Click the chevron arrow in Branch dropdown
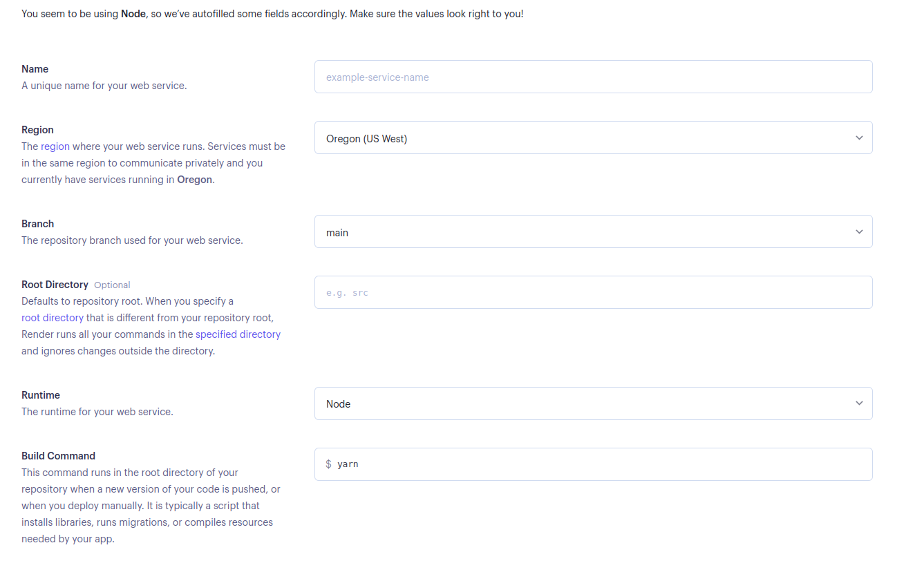This screenshot has width=924, height=561. pyautogui.click(x=859, y=232)
